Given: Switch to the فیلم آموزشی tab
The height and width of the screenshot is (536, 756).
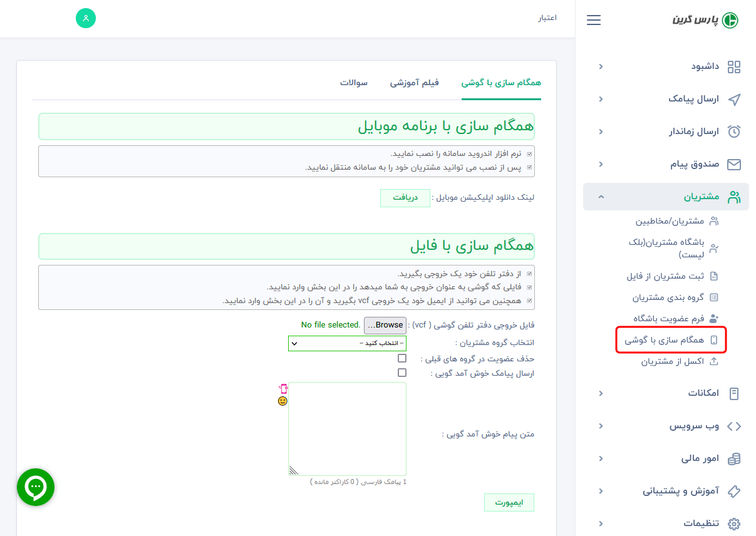Looking at the screenshot, I should coord(414,82).
